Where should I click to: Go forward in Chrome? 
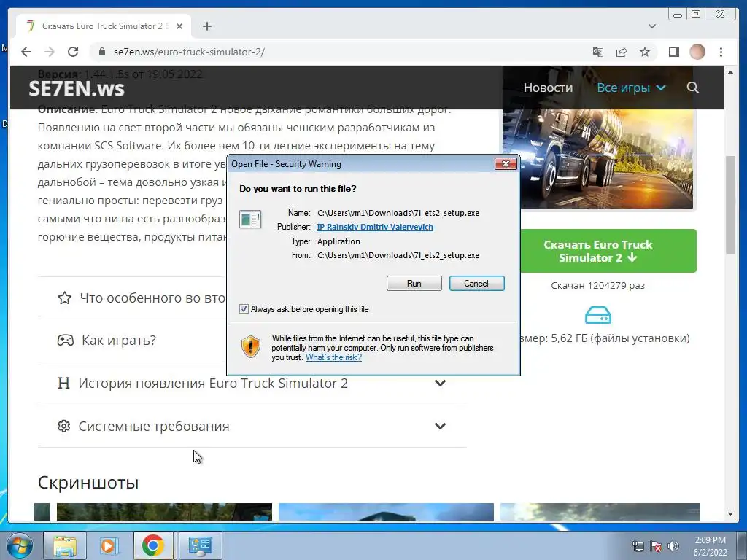[x=50, y=52]
